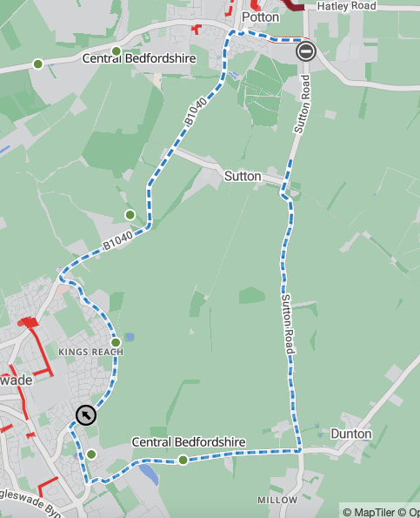Open the MapTiler attribution link
420x518 pixels.
pos(369,512)
